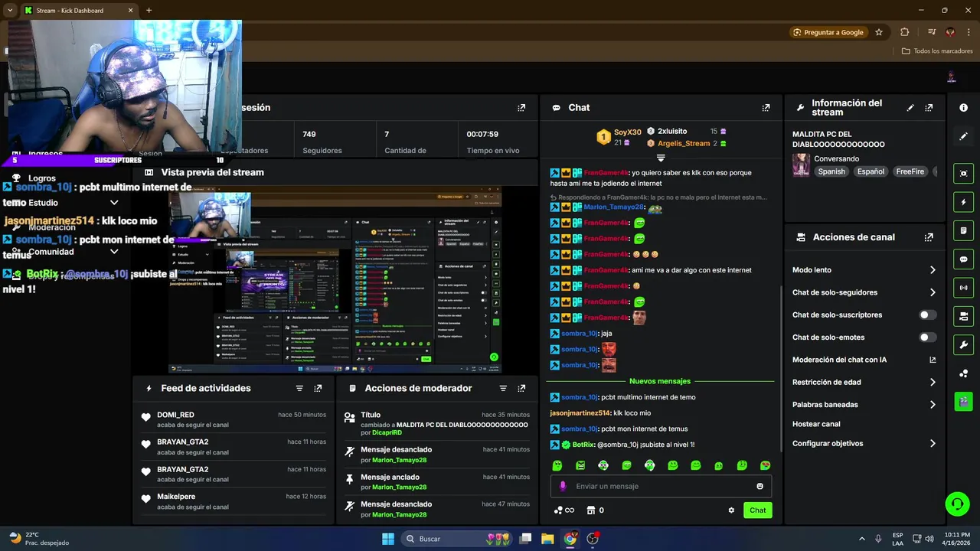The image size is (980, 551).
Task: Expand Modo lento options
Action: pyautogui.click(x=933, y=270)
